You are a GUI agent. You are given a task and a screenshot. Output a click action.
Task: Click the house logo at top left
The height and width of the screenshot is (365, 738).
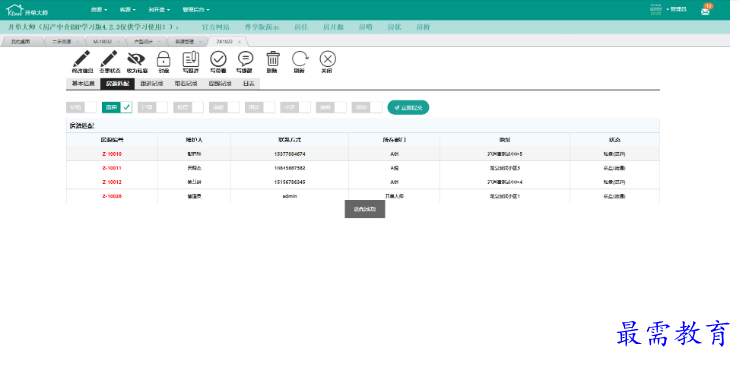[x=14, y=10]
